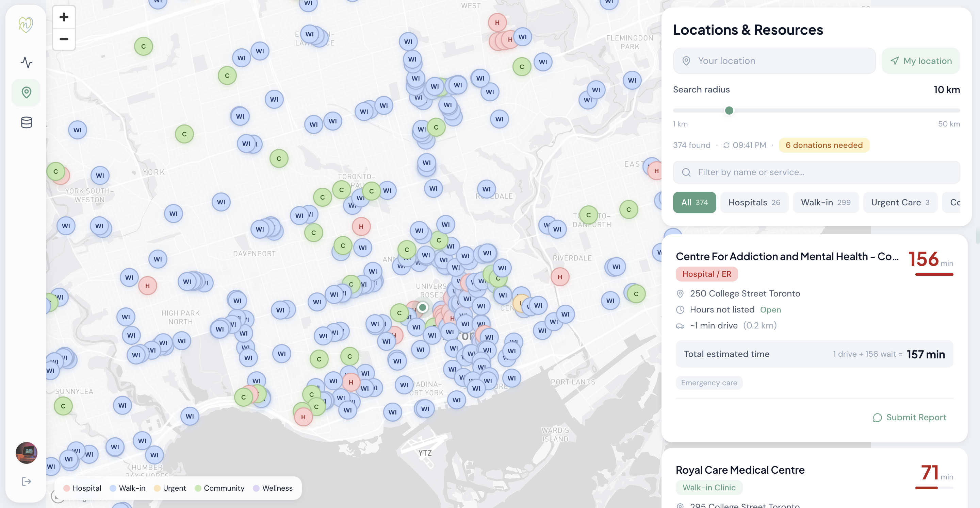Open the Royal Care Medical Centre card
This screenshot has width=980, height=508.
(740, 470)
